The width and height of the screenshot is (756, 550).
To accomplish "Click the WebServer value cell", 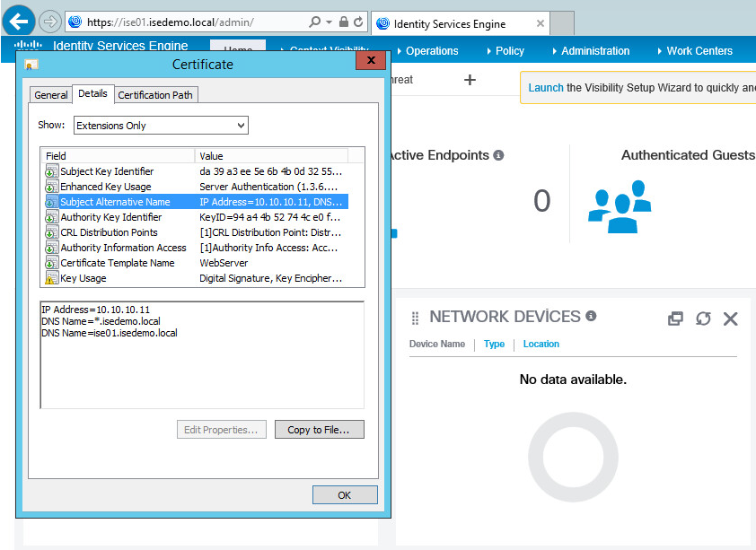I will point(224,263).
